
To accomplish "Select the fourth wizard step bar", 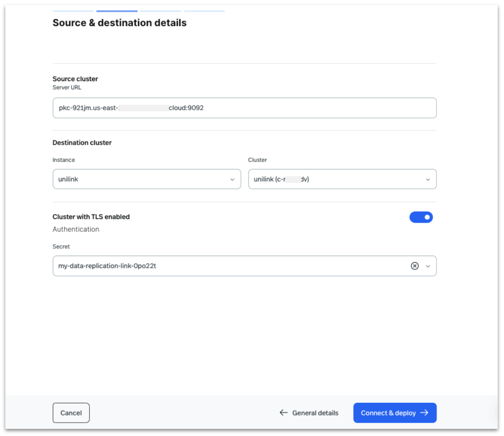I will pos(204,11).
